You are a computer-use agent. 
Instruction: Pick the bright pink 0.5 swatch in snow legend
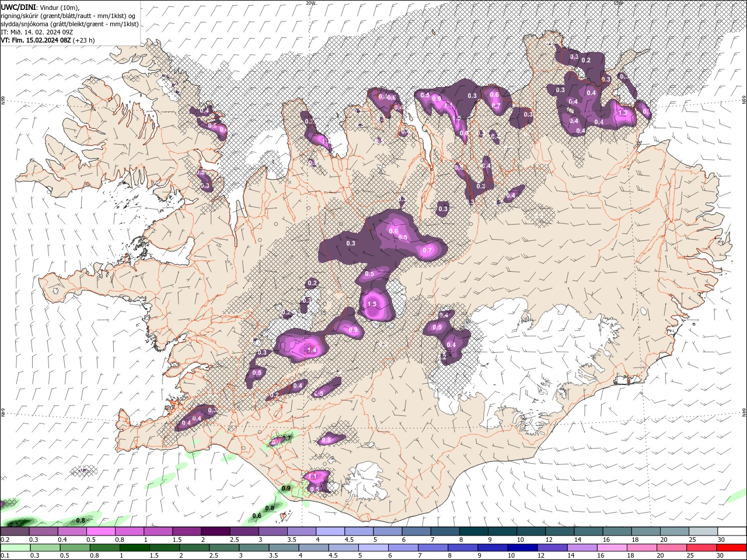tap(100, 531)
